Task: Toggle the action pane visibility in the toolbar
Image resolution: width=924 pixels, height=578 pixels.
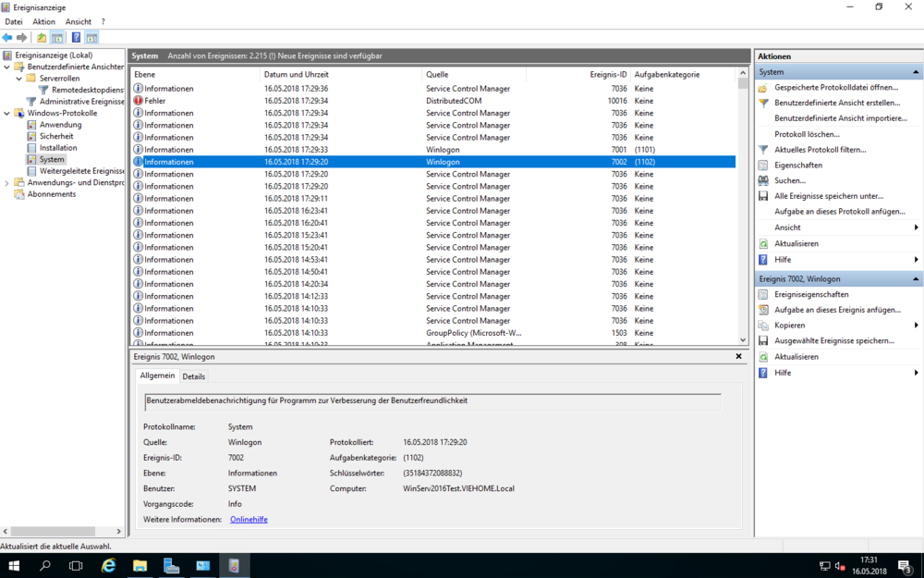Action: [x=91, y=38]
